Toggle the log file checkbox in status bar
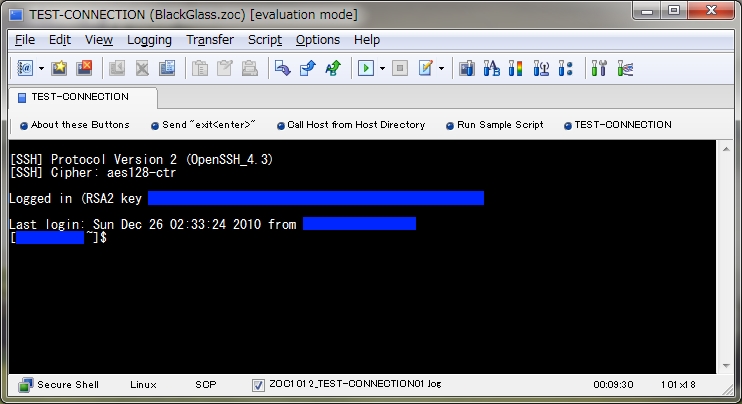 pos(258,385)
